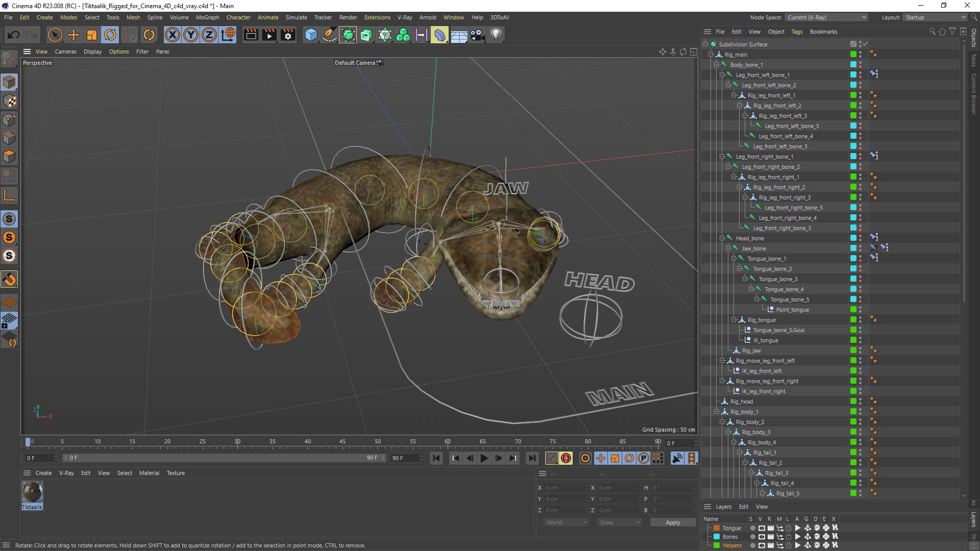Toggle coordinate system world/object icon

[x=229, y=35]
